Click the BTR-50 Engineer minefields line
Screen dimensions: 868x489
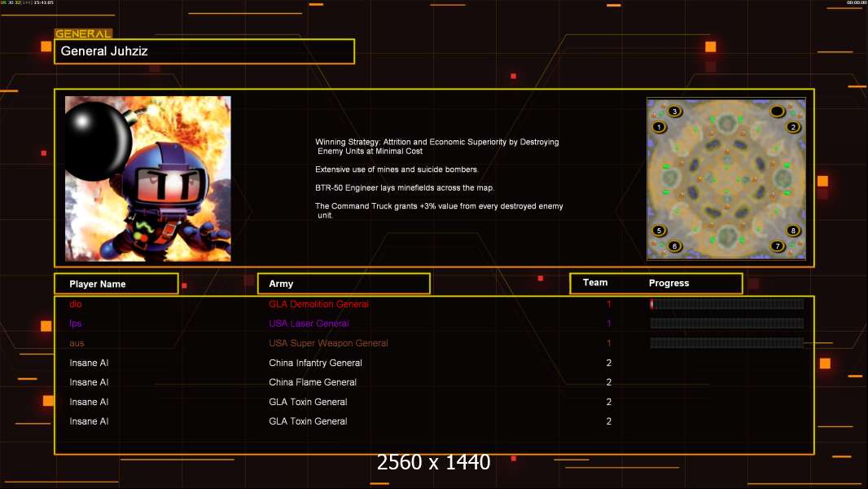point(405,187)
